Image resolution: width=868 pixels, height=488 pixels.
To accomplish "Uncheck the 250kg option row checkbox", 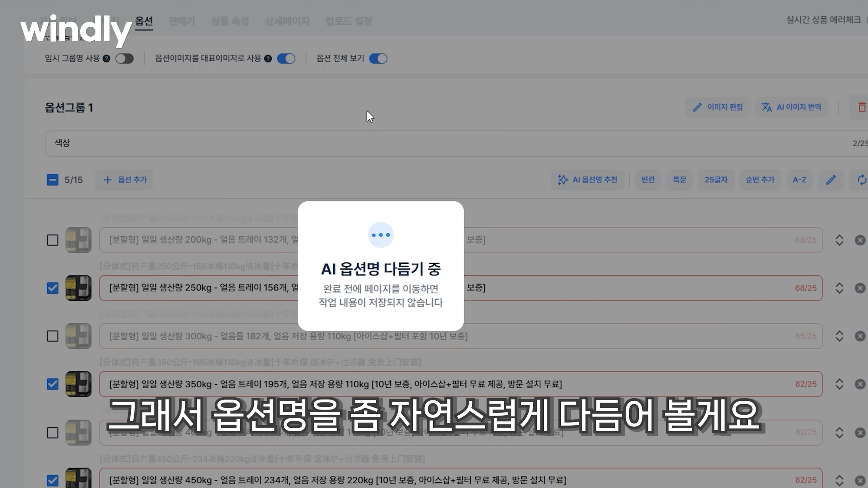I will tap(53, 288).
